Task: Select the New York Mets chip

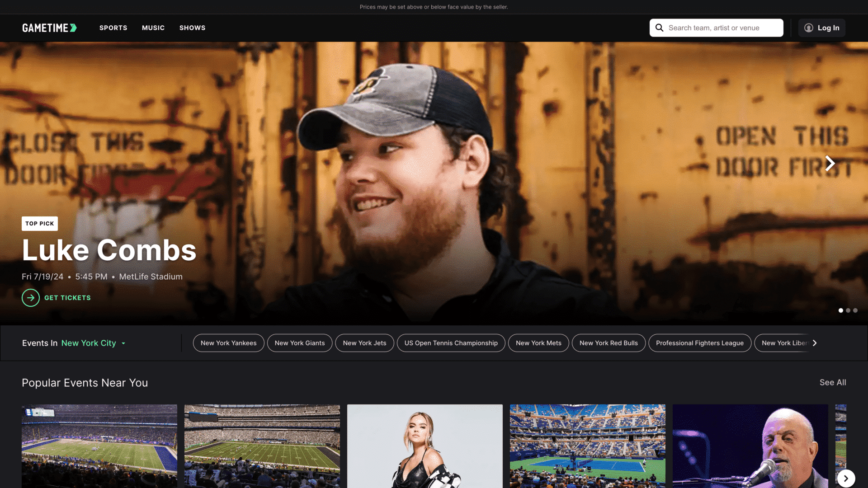Action: 538,343
